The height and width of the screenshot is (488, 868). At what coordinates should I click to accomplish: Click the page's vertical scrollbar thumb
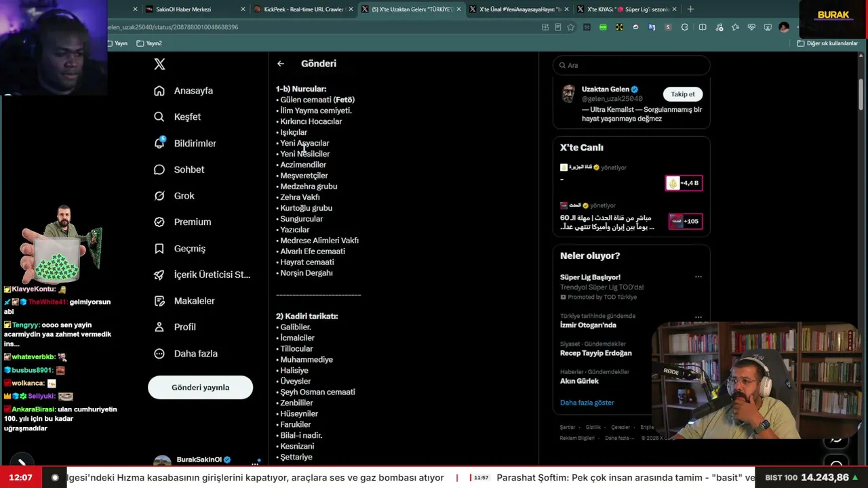[x=862, y=94]
